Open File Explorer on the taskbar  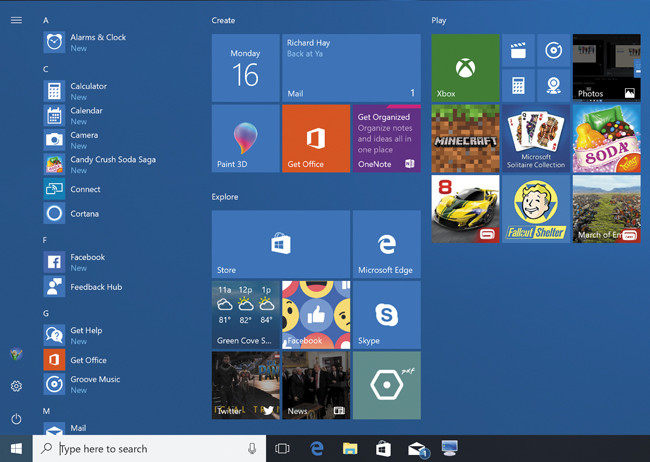click(x=350, y=449)
